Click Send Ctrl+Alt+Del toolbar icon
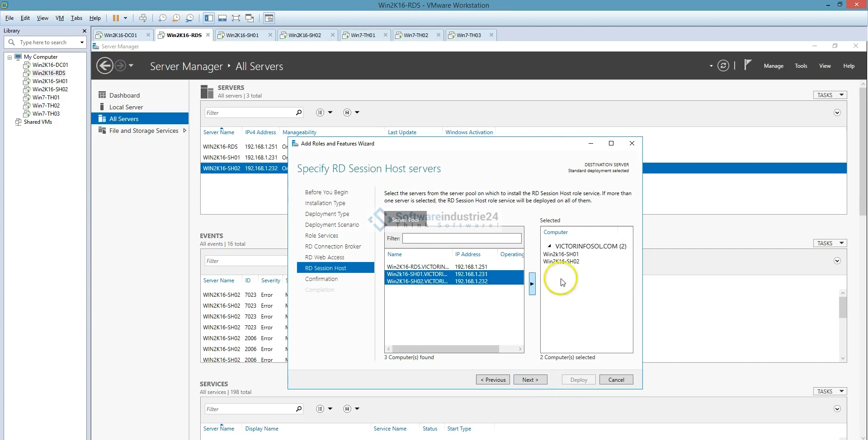868x440 pixels. 143,18
